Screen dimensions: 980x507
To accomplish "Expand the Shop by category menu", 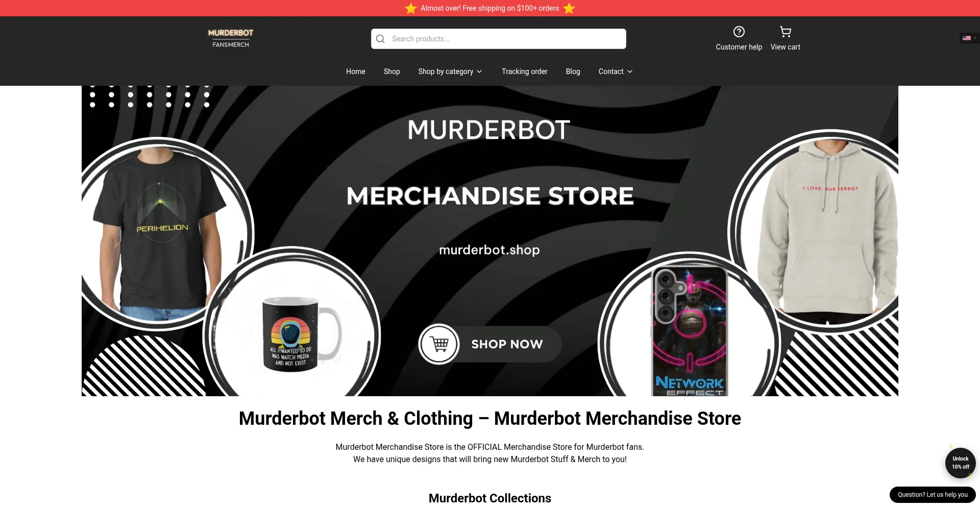I will point(450,71).
